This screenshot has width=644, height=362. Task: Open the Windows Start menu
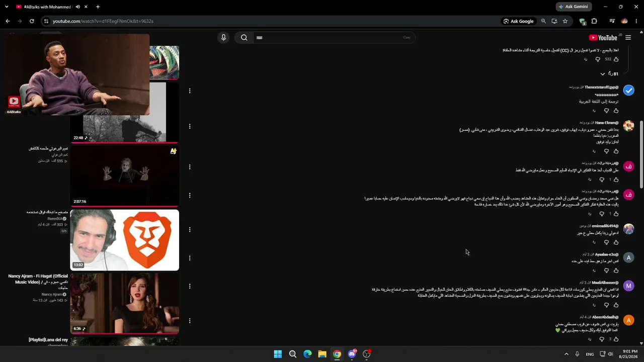click(278, 354)
